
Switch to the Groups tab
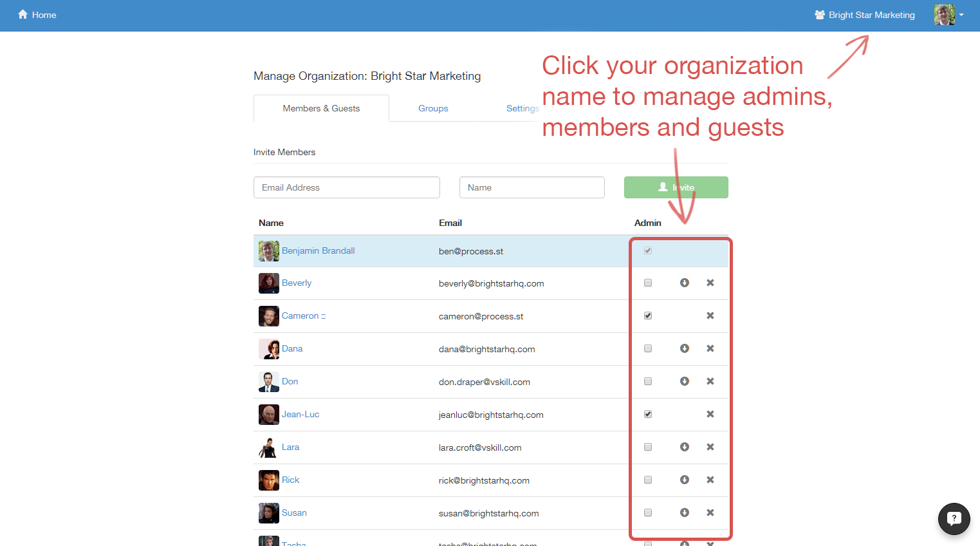tap(433, 108)
